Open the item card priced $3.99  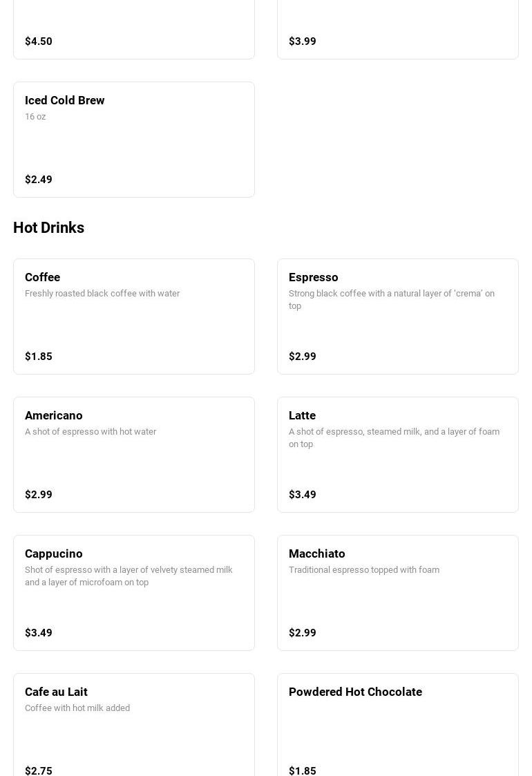tap(398, 31)
